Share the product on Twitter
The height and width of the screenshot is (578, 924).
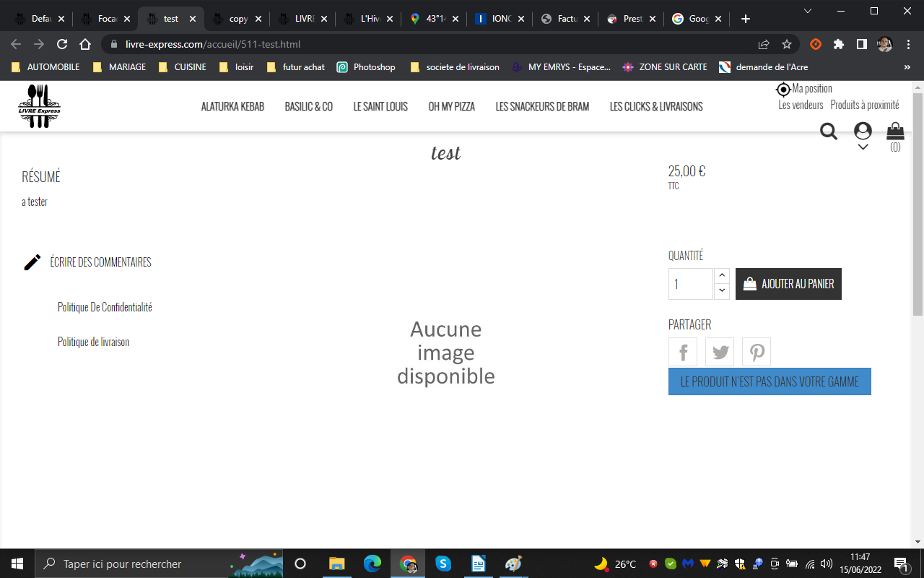720,352
